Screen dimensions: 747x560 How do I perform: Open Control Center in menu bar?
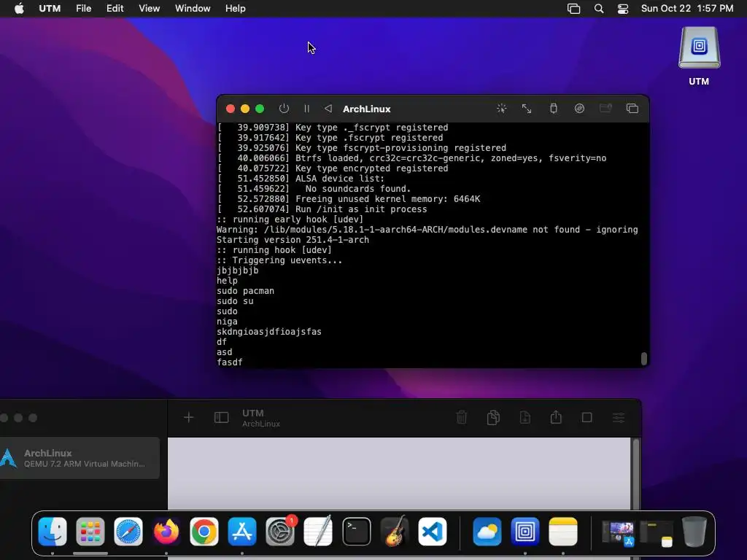click(x=623, y=9)
